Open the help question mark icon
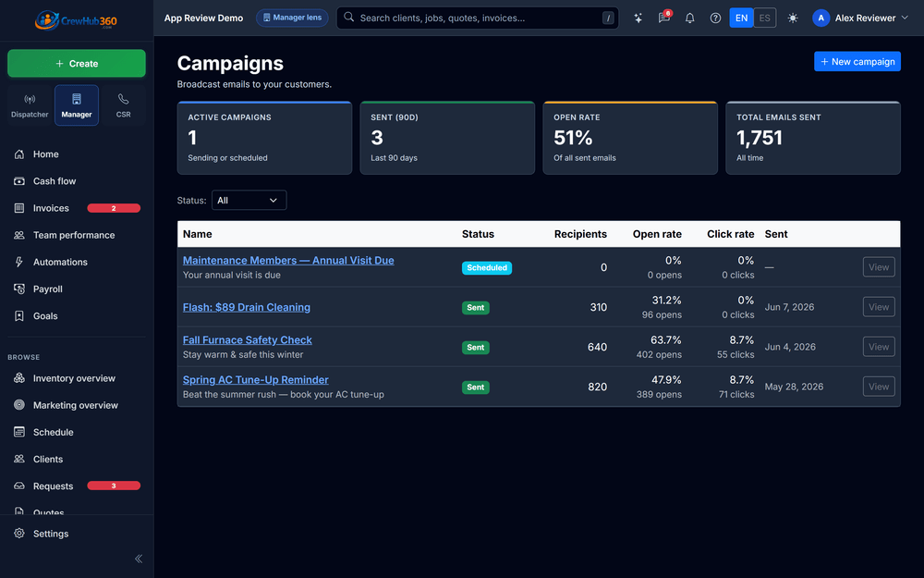924x578 pixels. (715, 18)
